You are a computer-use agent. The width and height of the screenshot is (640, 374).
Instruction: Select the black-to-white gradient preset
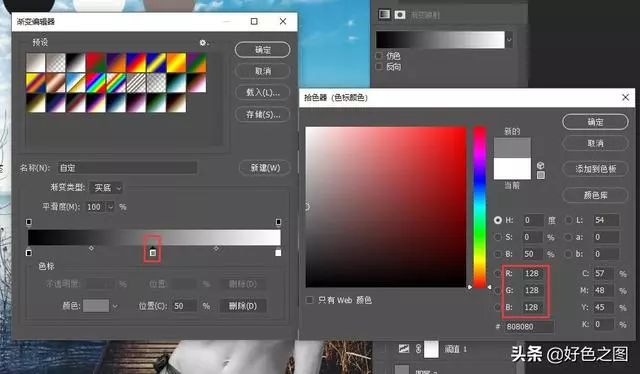[x=76, y=62]
